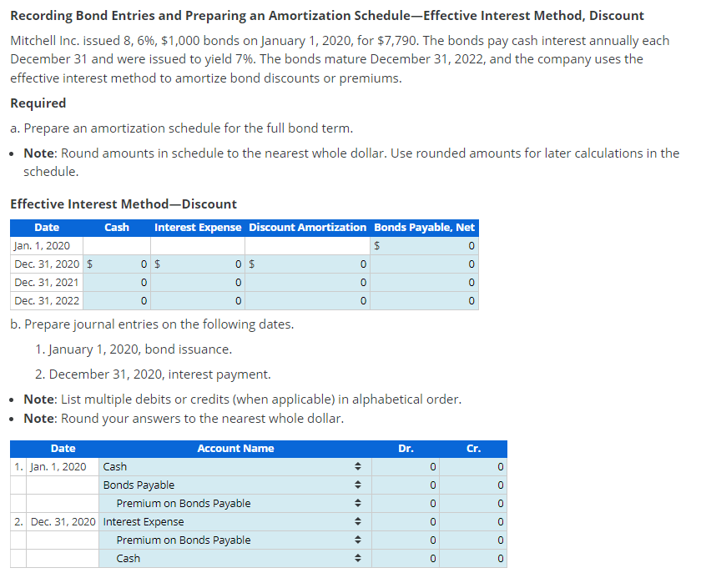The image size is (701, 588).
Task: Open the Bonds Payable account dropdown
Action: click(358, 485)
